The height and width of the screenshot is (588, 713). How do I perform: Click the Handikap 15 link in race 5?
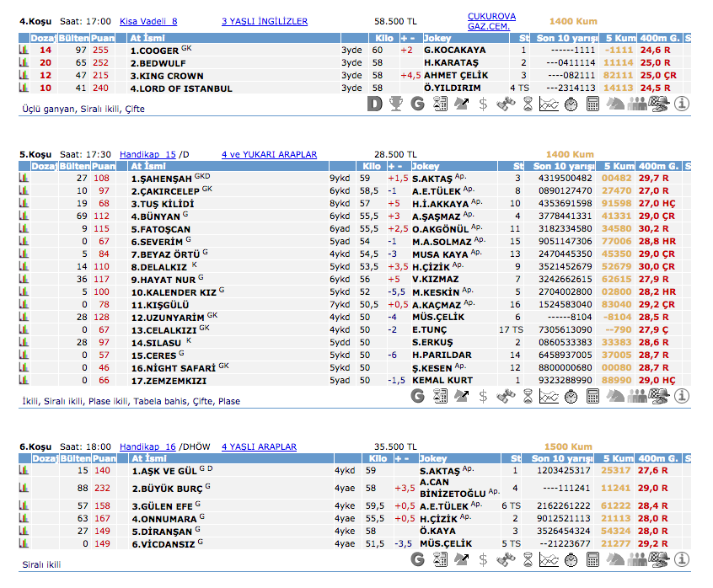point(147,155)
